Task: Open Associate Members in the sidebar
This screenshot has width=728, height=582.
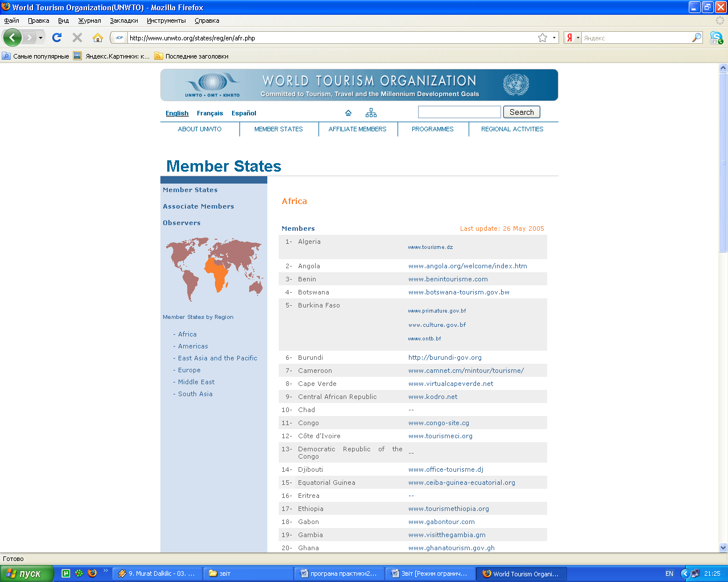Action: 198,206
